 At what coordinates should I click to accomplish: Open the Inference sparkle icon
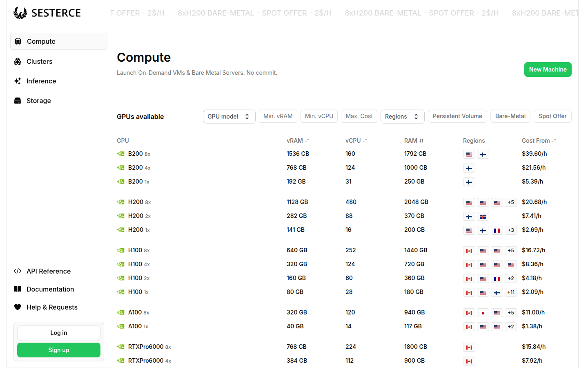coord(18,81)
